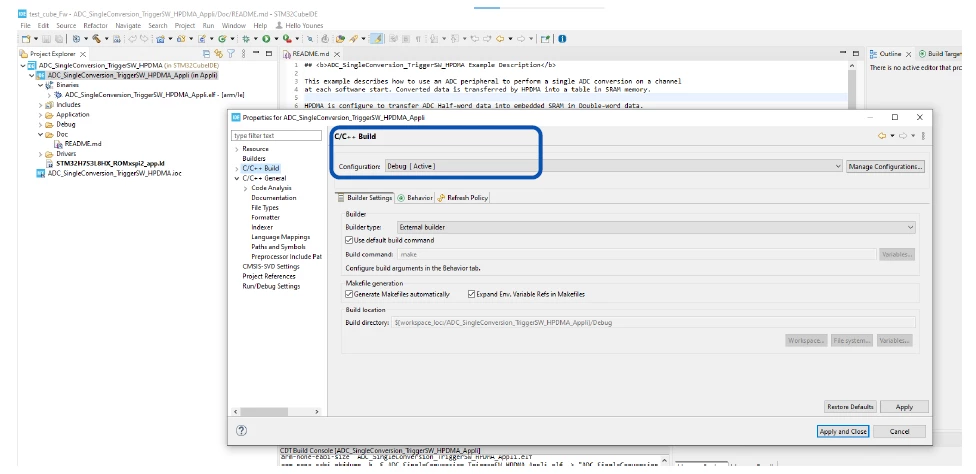This screenshot has height=474, width=976.
Task: Click the Build hammer toolbar icon
Action: (96, 39)
